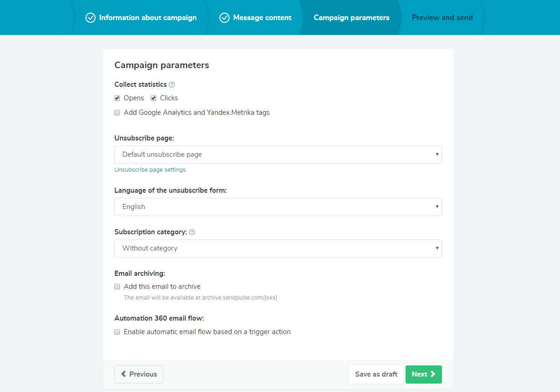Click the green Next button
The width and height of the screenshot is (560, 392).
point(424,374)
